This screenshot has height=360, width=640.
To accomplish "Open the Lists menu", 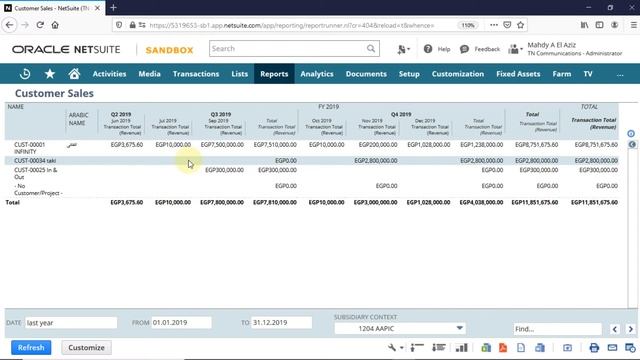I will click(240, 74).
